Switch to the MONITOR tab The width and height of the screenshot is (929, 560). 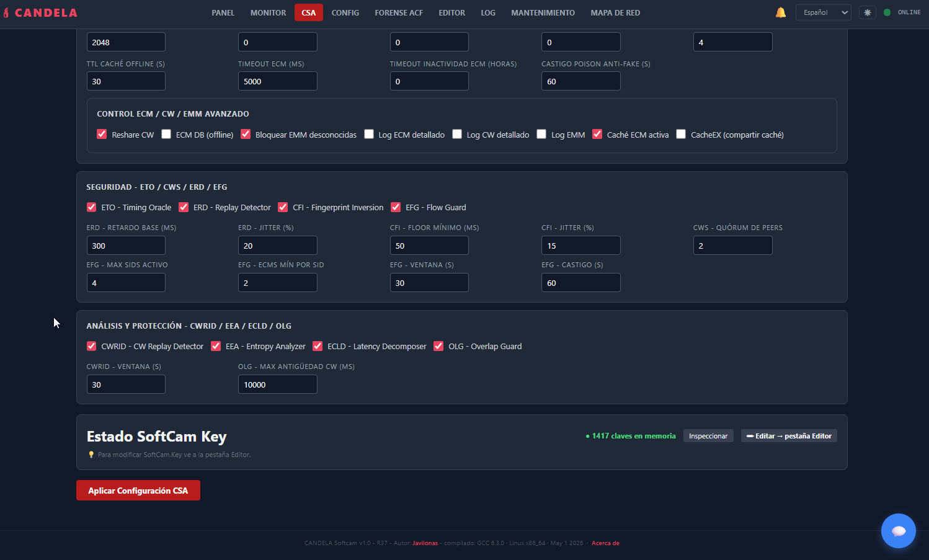tap(269, 12)
